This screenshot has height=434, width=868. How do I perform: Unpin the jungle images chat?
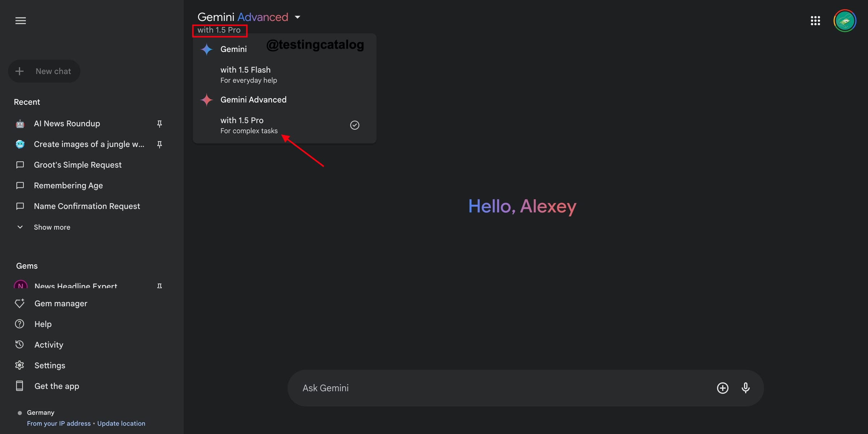coord(159,144)
